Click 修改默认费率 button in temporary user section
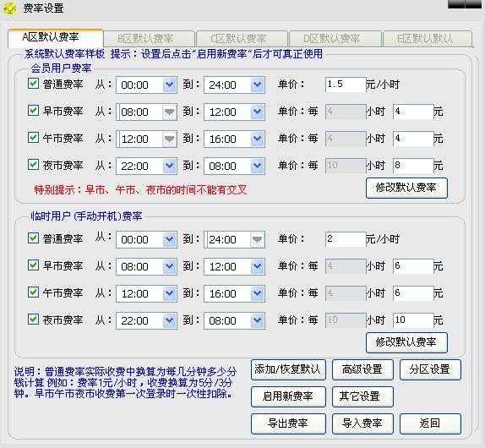The width and height of the screenshot is (485, 448). (406, 342)
